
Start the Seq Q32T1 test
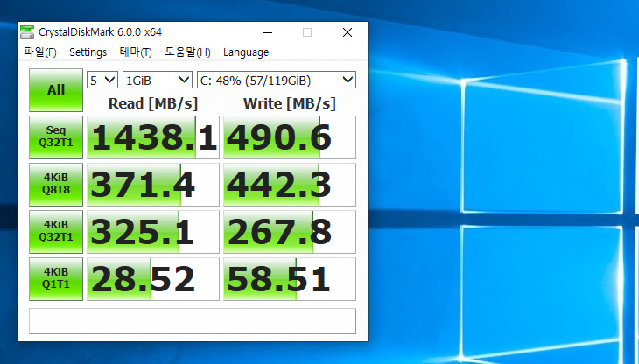tap(56, 137)
